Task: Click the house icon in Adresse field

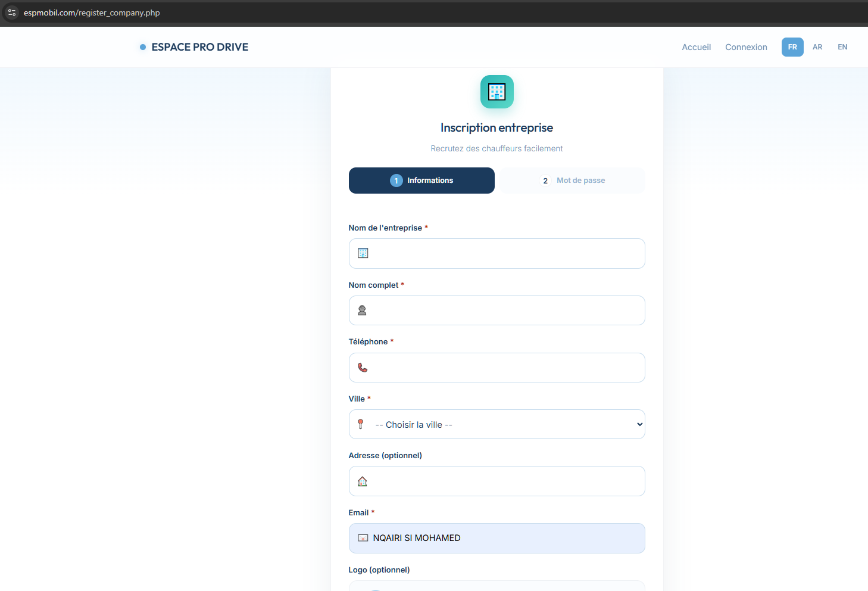Action: (363, 481)
